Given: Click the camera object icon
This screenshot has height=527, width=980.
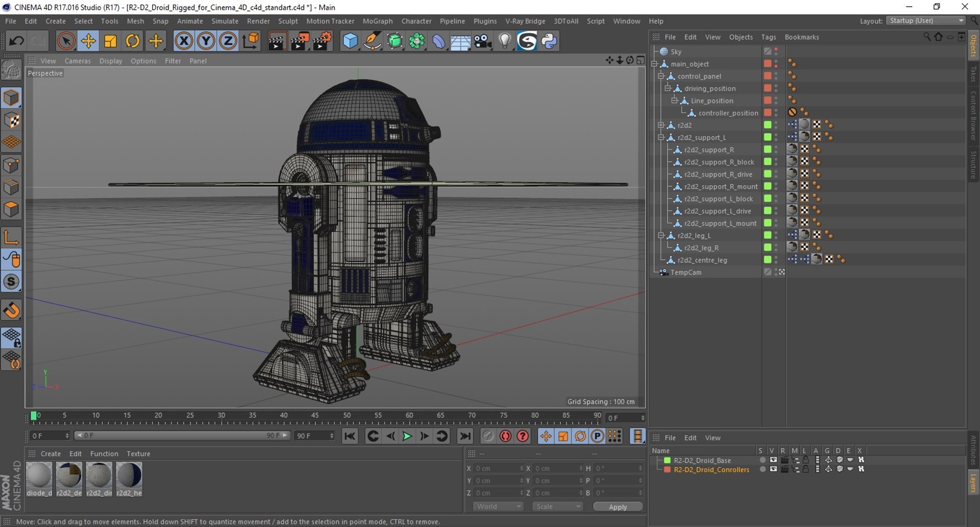Looking at the screenshot, I should tap(482, 41).
